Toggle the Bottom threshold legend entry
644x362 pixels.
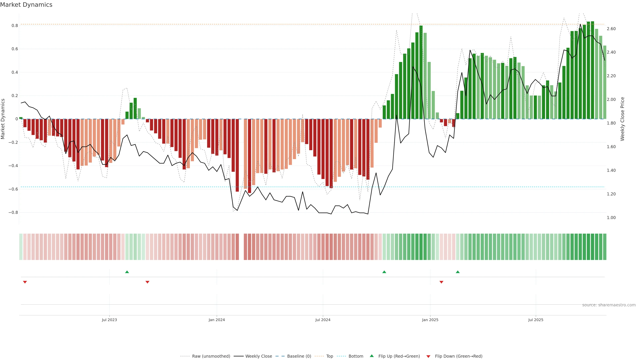[x=356, y=356]
